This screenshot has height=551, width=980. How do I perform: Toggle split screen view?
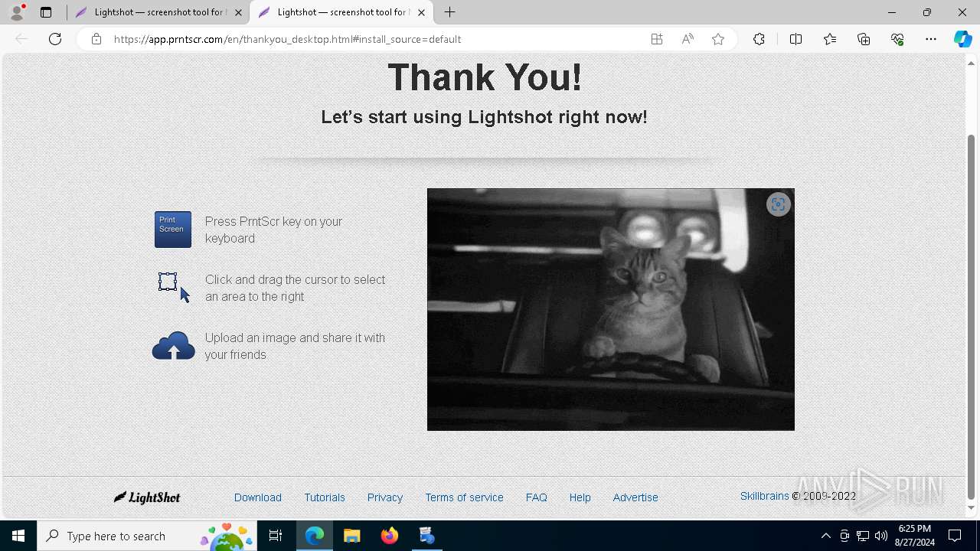click(x=795, y=39)
